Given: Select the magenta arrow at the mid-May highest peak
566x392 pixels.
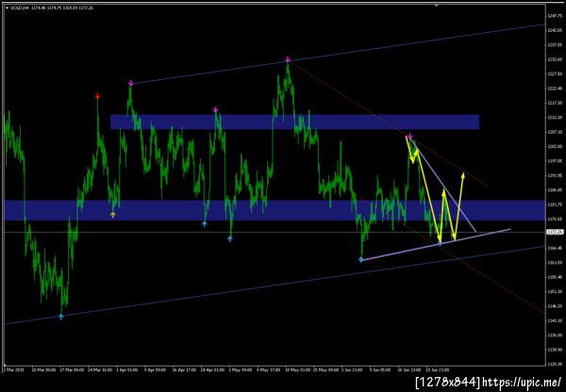Looking at the screenshot, I should point(288,59).
